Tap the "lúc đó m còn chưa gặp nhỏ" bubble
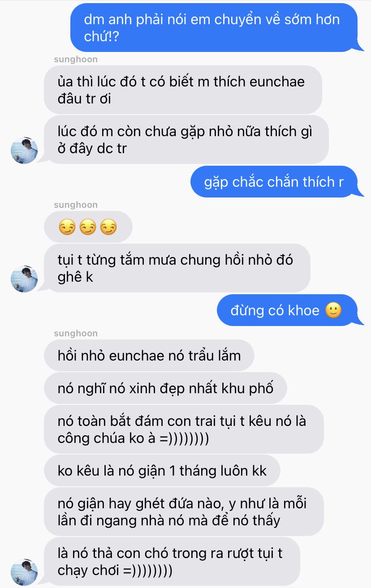The width and height of the screenshot is (371, 588). [x=186, y=140]
